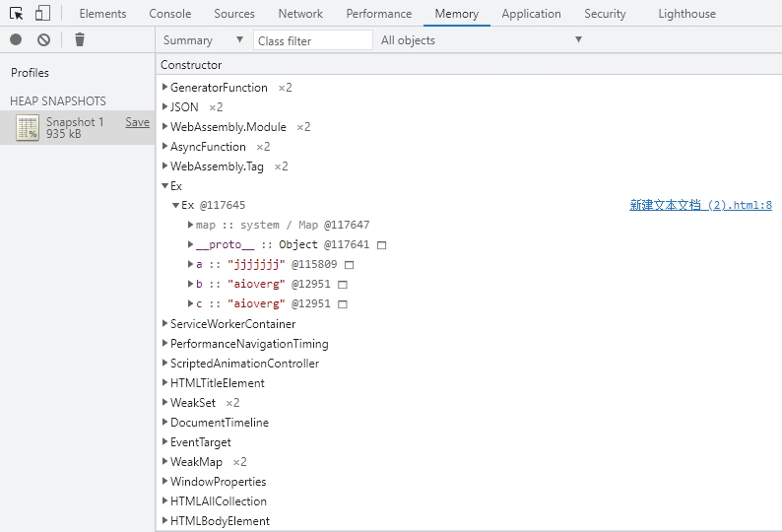Viewport: 782px width, 532px height.
Task: Click the clear all profiles icon
Action: (43, 39)
